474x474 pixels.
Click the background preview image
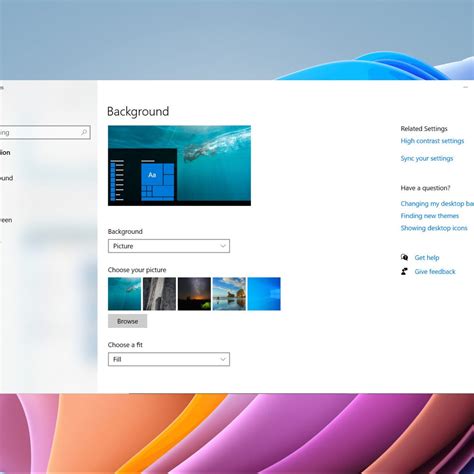179,166
